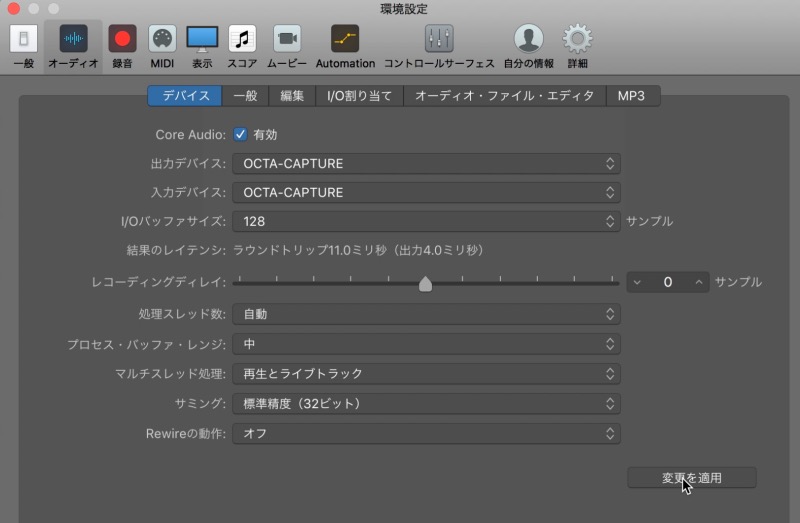
Task: Click the 結果のレイテンシ roundtrip text
Action: coord(358,251)
